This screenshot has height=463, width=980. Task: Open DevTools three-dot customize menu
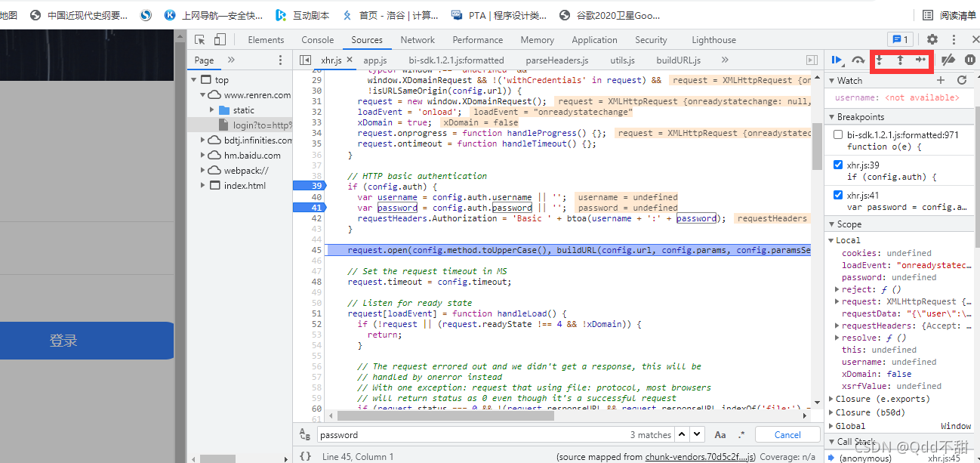[x=954, y=39]
